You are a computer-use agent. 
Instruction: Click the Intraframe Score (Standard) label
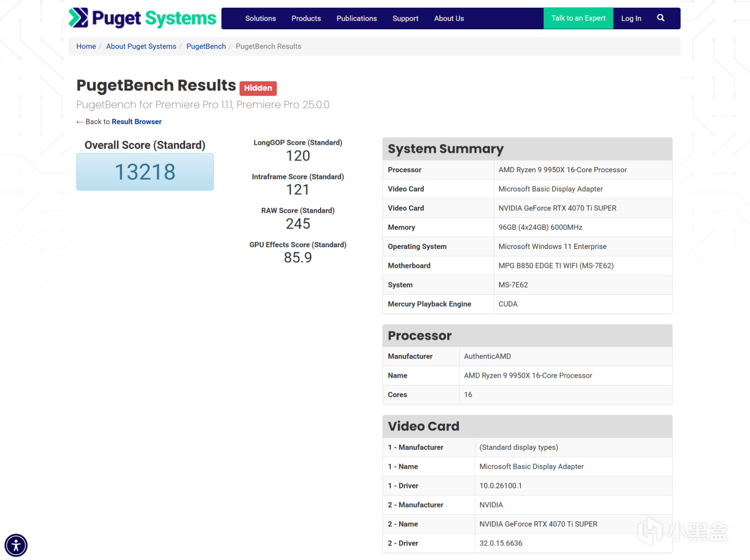pos(298,177)
